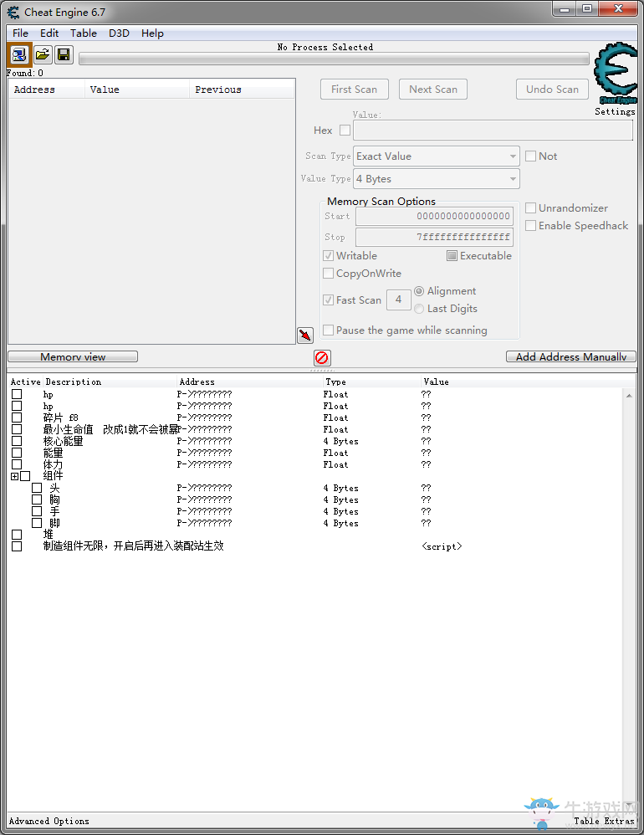This screenshot has height=835, width=644.
Task: Open the process selector icon
Action: pyautogui.click(x=20, y=54)
